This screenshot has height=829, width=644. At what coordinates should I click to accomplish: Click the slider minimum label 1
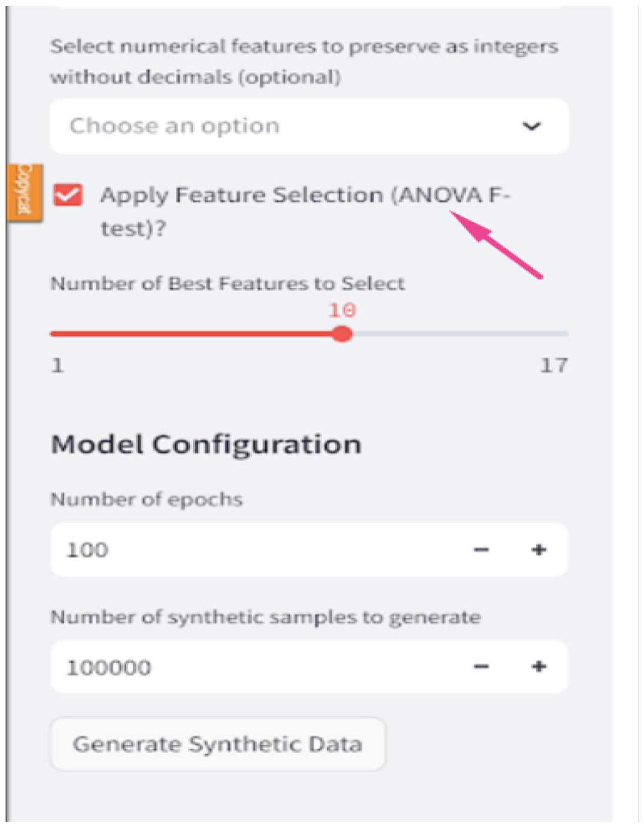tap(58, 366)
